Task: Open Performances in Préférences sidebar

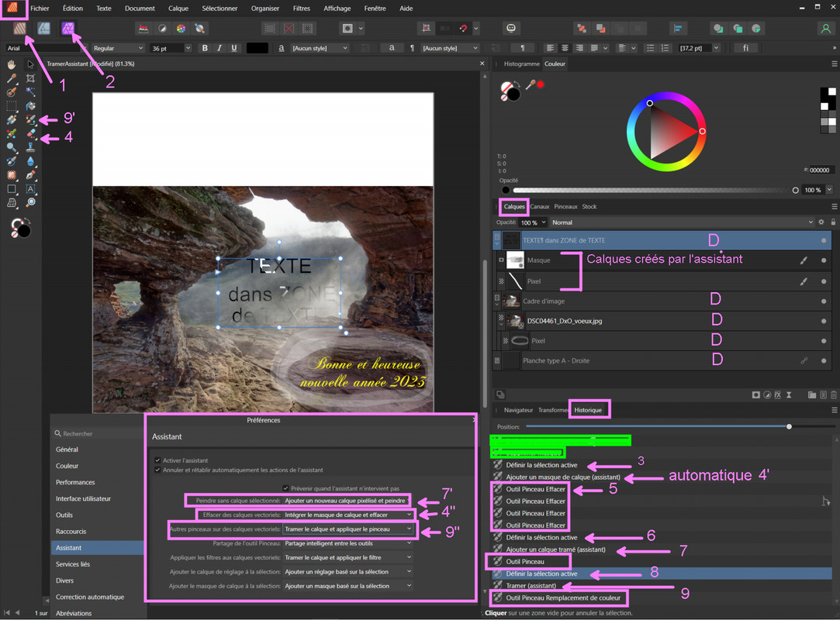Action: 75,482
